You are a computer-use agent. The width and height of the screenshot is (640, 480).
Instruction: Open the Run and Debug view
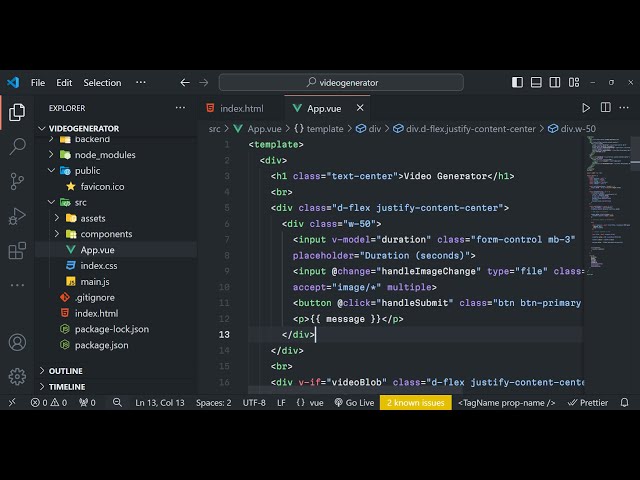[x=17, y=216]
